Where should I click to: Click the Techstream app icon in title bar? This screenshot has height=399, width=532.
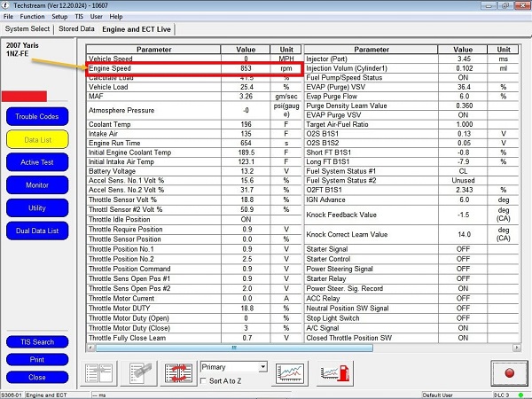pyautogui.click(x=6, y=5)
